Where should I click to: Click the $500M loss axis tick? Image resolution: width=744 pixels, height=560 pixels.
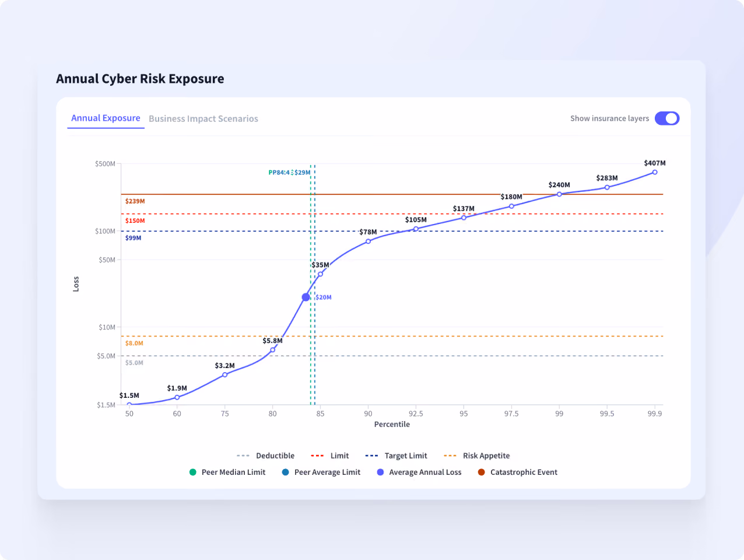click(105, 164)
